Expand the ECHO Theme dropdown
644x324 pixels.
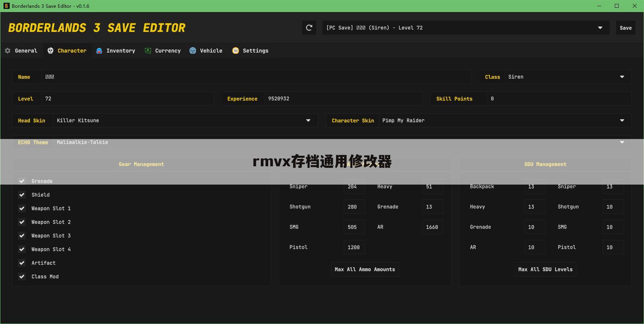[342, 142]
